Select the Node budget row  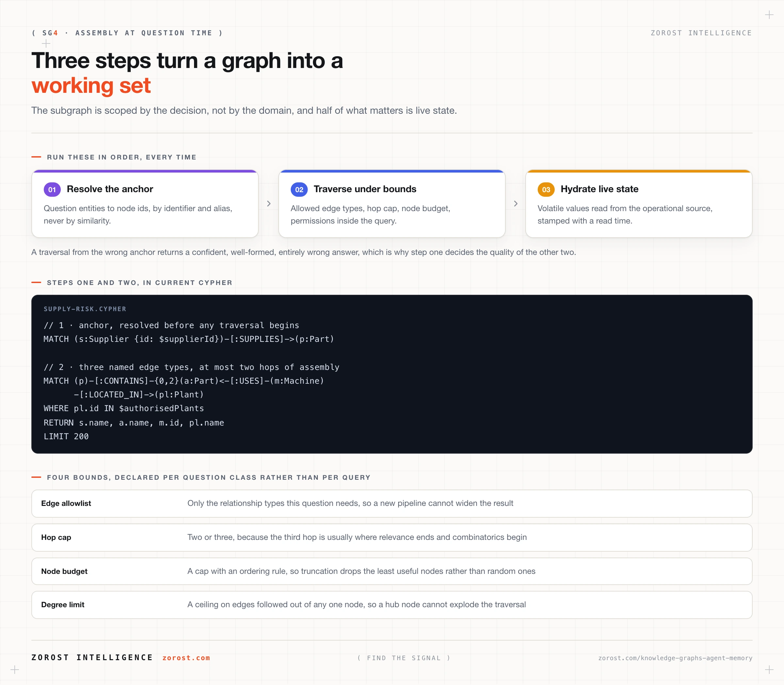tap(392, 571)
